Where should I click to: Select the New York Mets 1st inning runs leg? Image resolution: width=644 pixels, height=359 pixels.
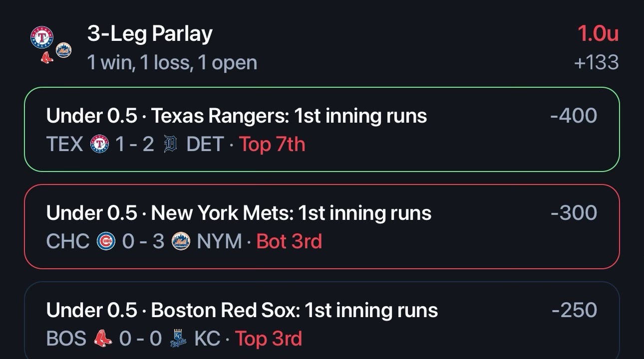click(x=322, y=227)
